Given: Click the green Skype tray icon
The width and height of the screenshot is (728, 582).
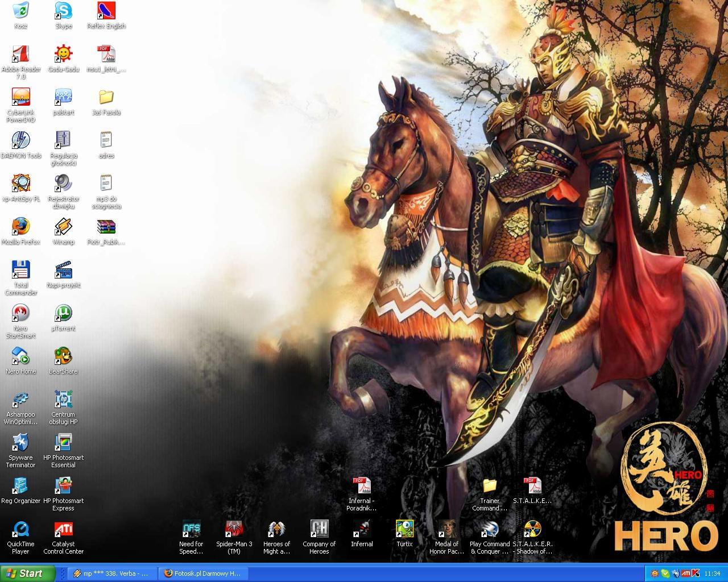Looking at the screenshot, I should (x=665, y=573).
